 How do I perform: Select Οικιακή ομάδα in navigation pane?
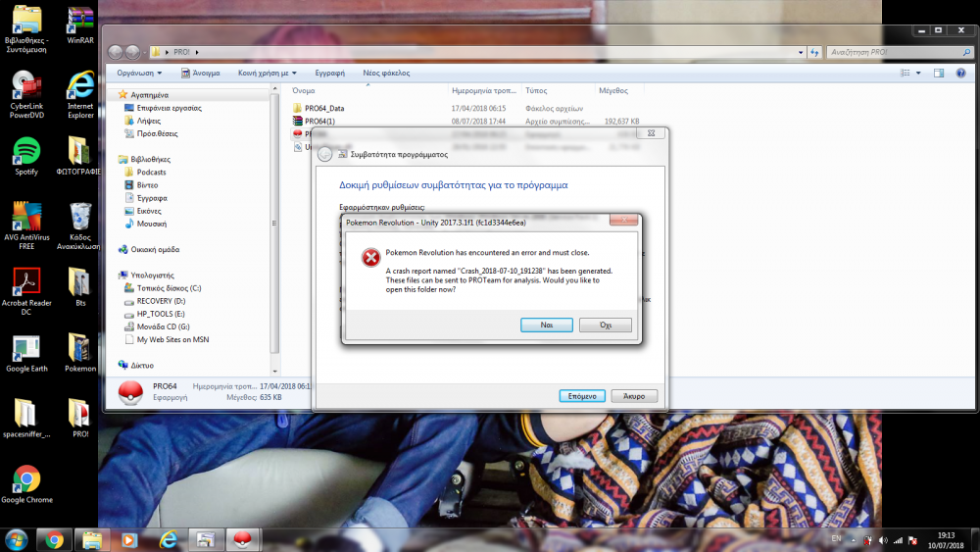click(x=155, y=249)
